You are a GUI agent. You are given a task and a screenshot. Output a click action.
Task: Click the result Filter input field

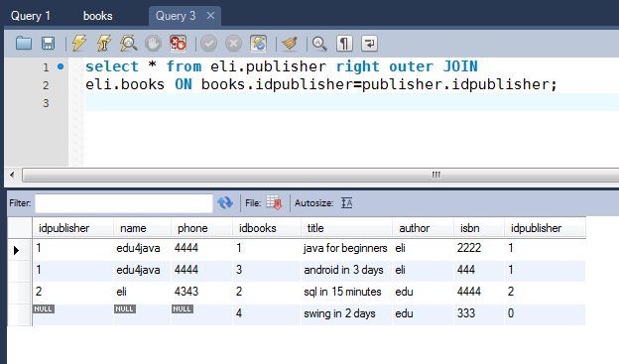pos(124,203)
